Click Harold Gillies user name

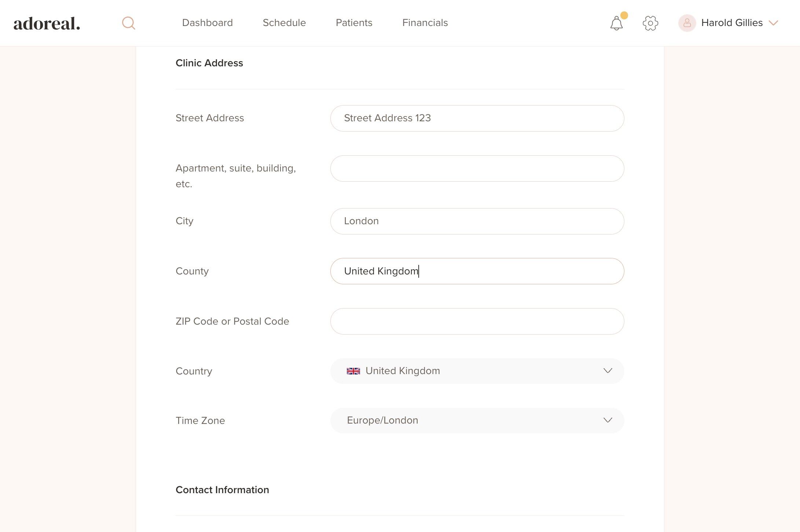point(732,23)
